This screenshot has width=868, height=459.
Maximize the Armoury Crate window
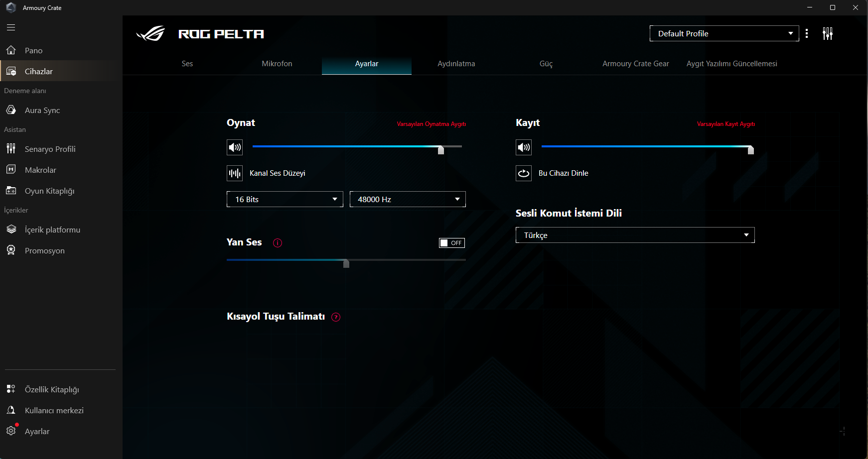tap(833, 7)
